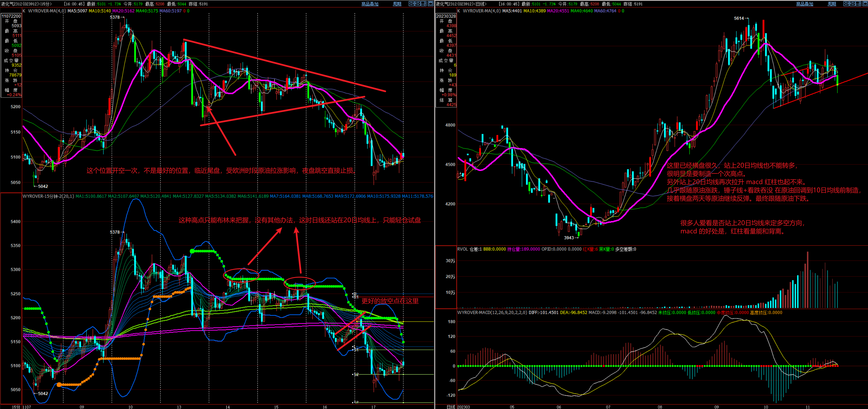Image resolution: width=868 pixels, height=409 pixels.
Task: Click the 液化气2312 15分 chart title
Action: tap(27, 4)
